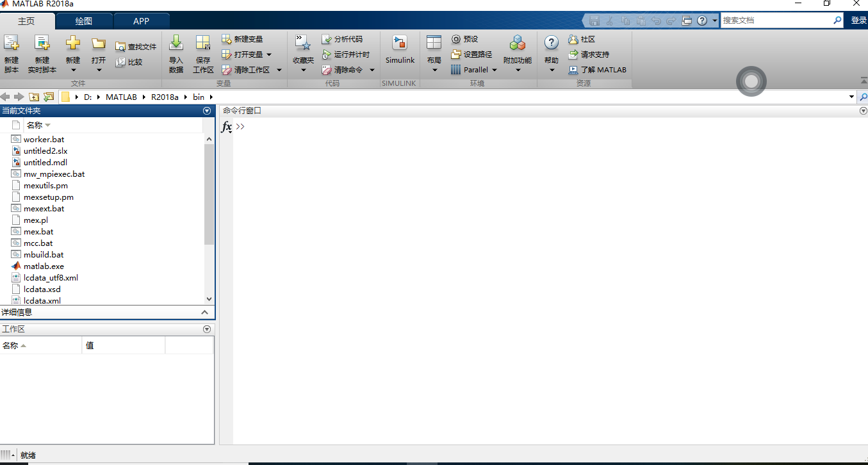Click the 分析代码 (Analyze Code) icon
The height and width of the screenshot is (465, 868).
[327, 39]
